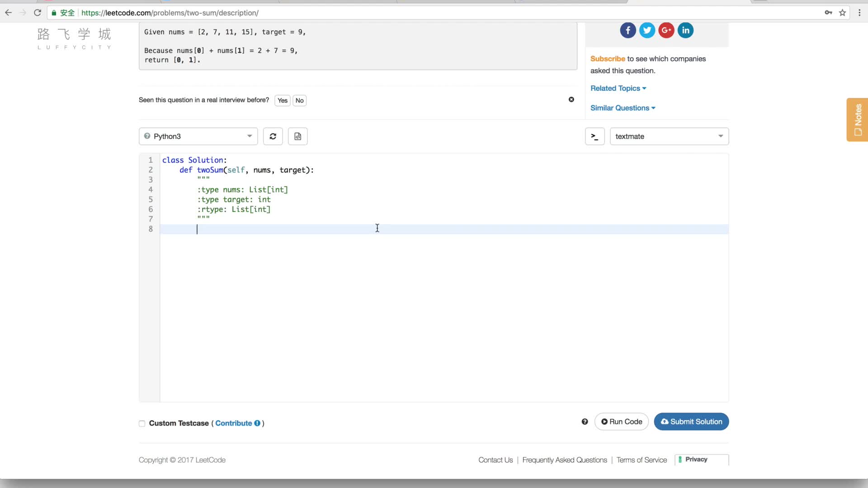868x488 pixels.
Task: Click the dark circle icon beside interview question
Action: coord(571,99)
